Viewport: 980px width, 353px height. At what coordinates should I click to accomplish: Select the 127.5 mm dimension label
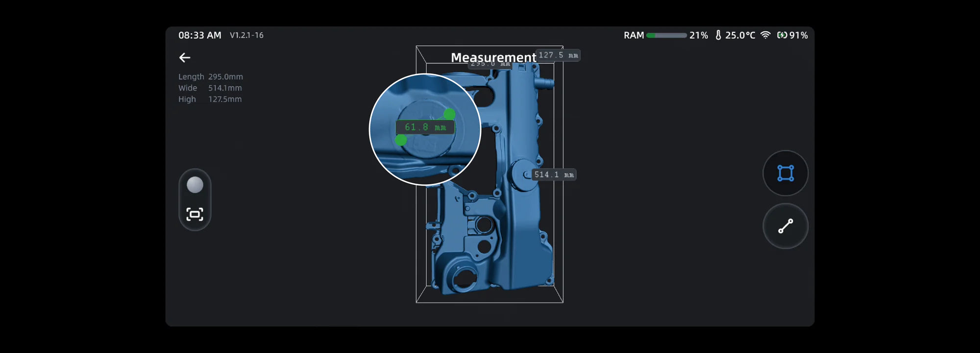[559, 55]
